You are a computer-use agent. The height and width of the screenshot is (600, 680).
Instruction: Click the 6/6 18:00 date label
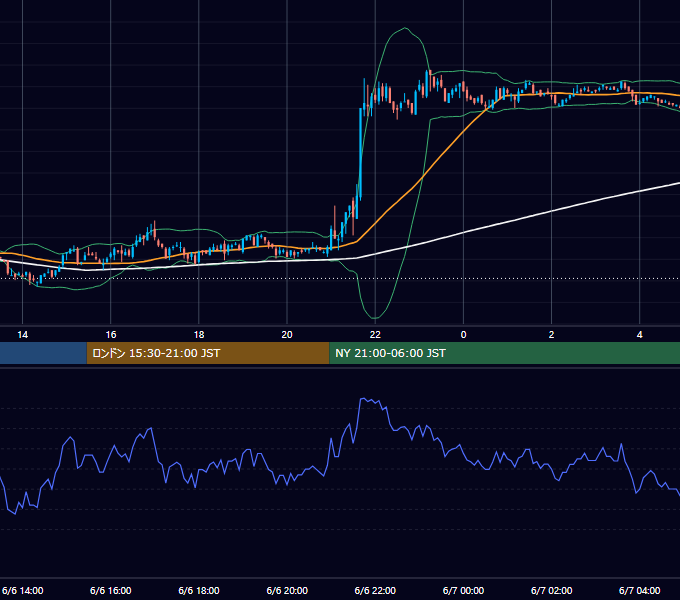199,590
